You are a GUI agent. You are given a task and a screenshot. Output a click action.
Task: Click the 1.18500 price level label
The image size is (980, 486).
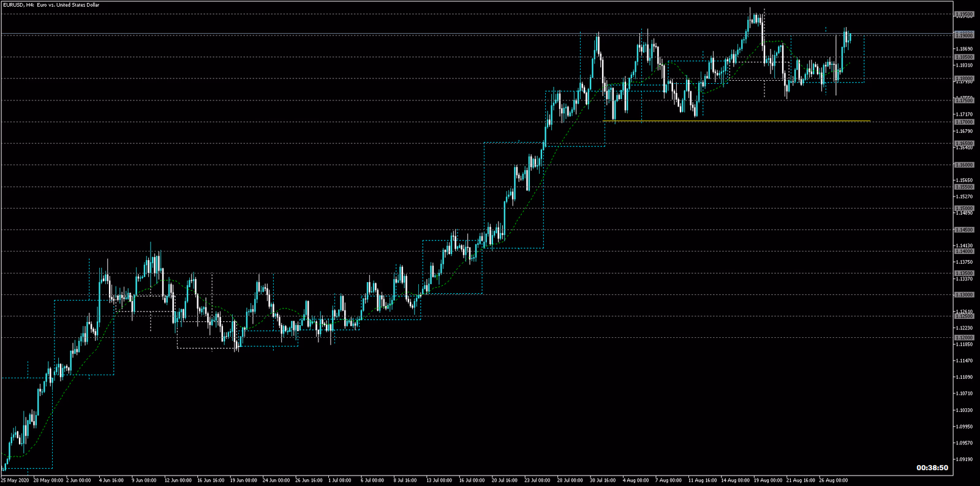(964, 57)
